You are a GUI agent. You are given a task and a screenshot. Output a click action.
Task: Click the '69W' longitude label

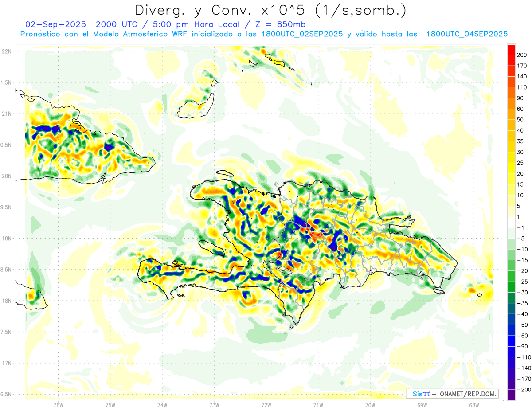422,405
